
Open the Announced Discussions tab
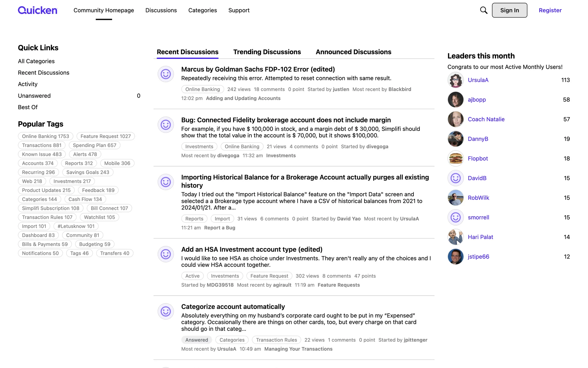[x=353, y=52]
